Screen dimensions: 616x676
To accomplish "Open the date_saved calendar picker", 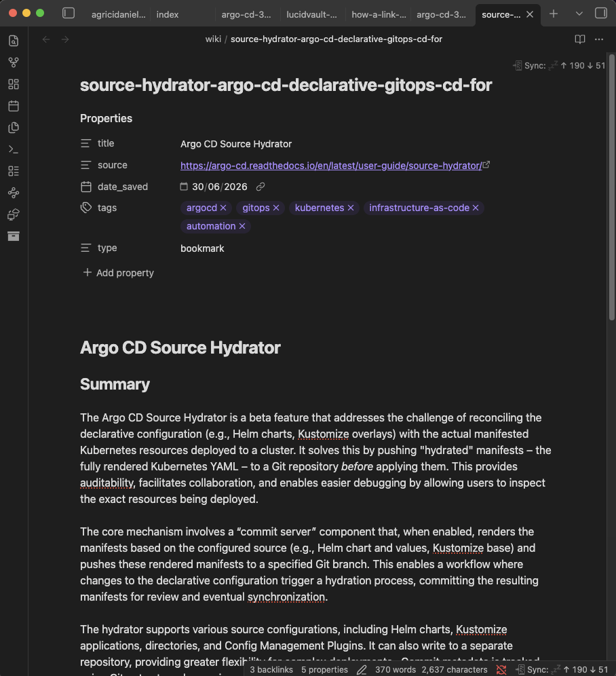I will [x=184, y=187].
